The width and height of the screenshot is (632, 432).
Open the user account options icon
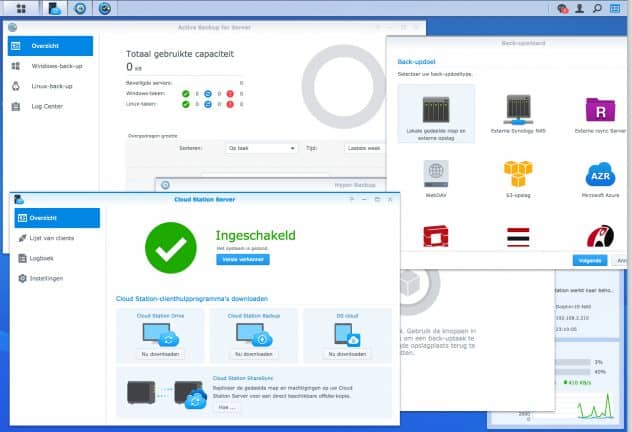[580, 8]
